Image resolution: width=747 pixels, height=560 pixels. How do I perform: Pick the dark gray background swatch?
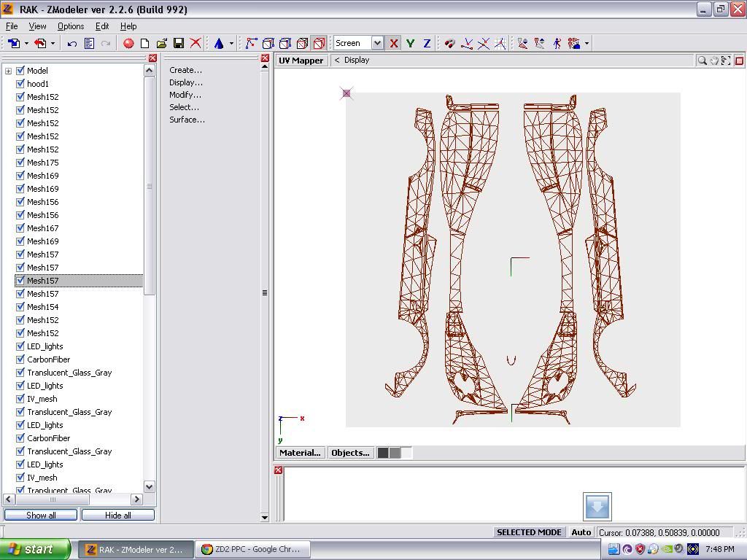click(383, 453)
